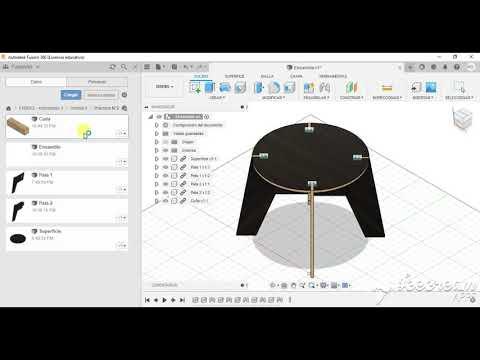Click the ViewCube in viewport corner
This screenshot has height=360, width=480.
[x=463, y=118]
